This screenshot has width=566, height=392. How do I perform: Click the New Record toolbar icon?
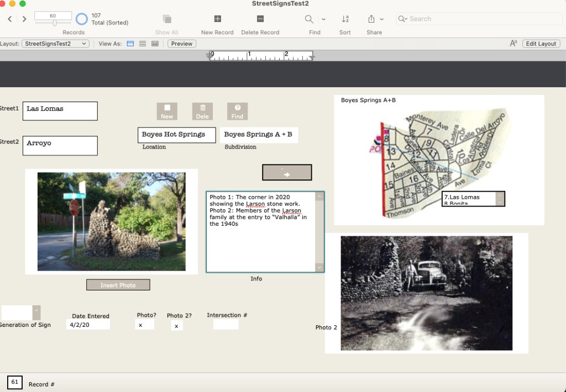[217, 19]
